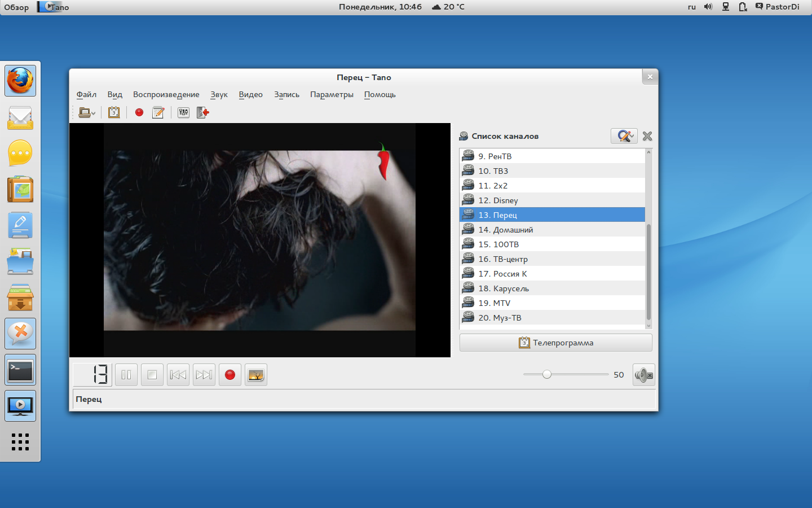
Task: Take a snapshot with the picture icon
Action: click(x=256, y=375)
